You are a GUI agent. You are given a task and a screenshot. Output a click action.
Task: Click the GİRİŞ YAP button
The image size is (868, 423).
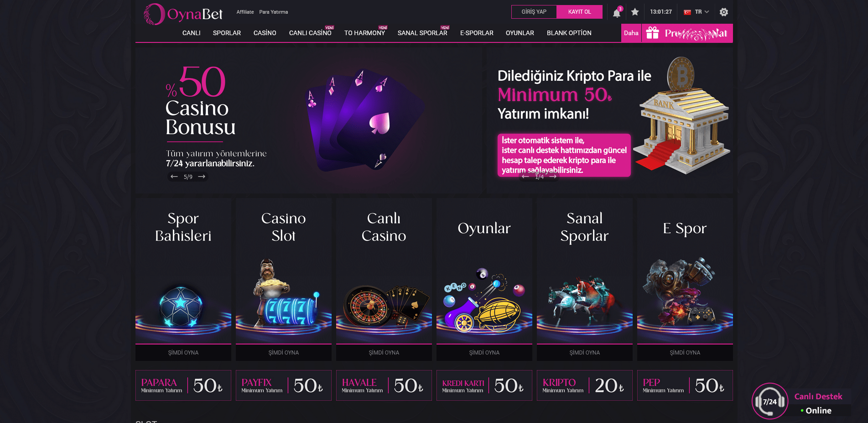point(534,12)
